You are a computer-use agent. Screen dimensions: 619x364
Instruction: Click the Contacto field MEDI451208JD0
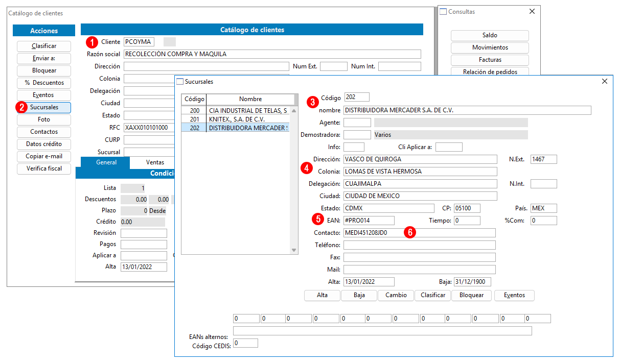click(x=420, y=233)
